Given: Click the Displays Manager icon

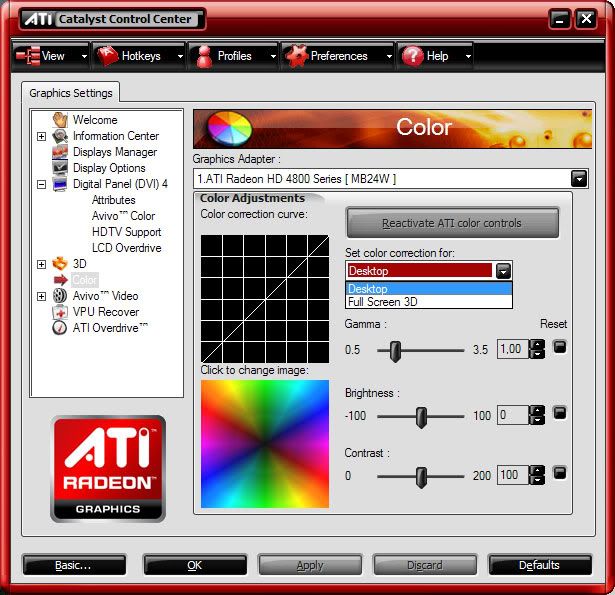Looking at the screenshot, I should tap(60, 152).
